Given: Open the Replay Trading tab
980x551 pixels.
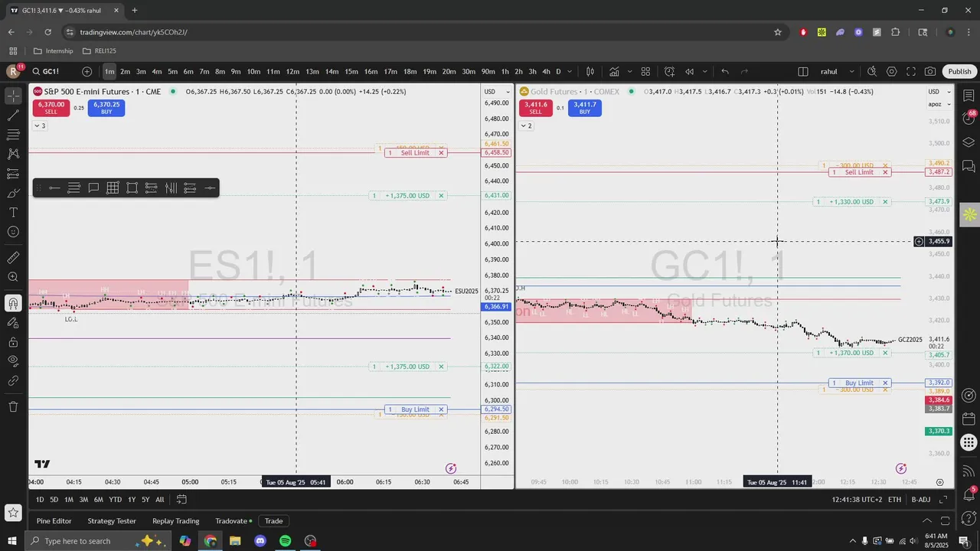Looking at the screenshot, I should (x=175, y=521).
